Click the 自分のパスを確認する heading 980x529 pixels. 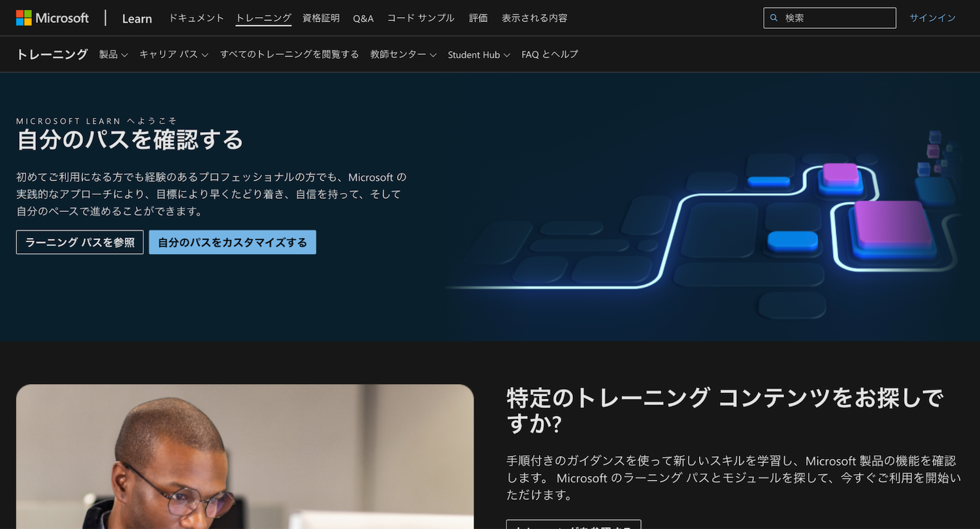130,140
